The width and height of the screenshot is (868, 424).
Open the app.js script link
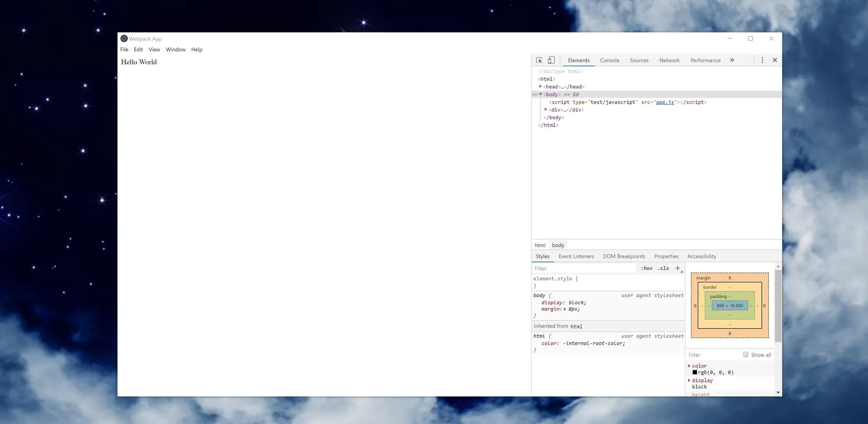pos(665,102)
